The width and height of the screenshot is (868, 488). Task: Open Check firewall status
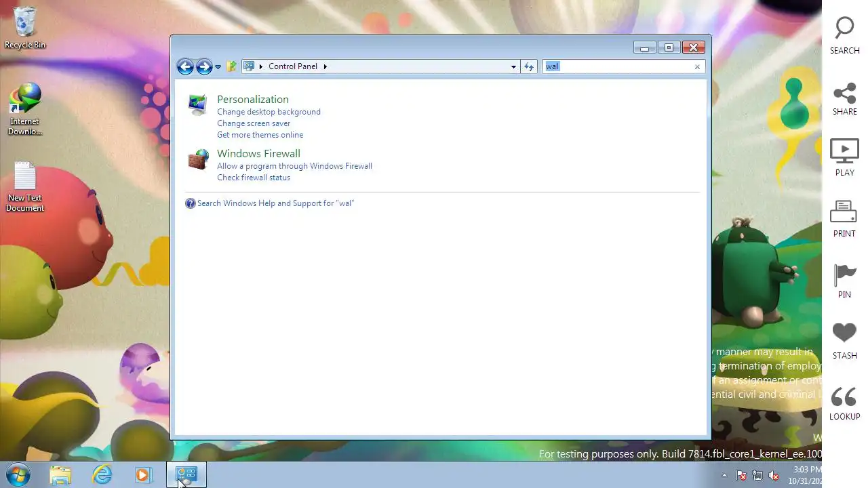[x=254, y=178]
